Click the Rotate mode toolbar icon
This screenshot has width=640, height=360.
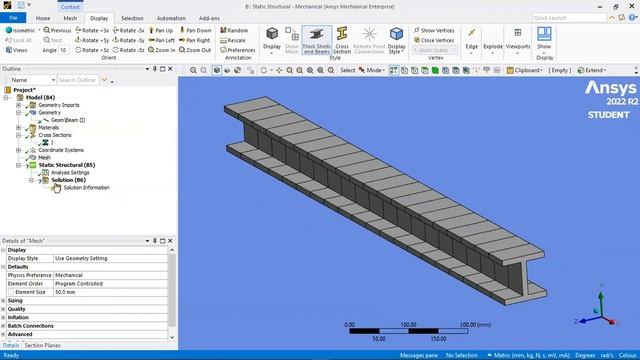point(264,70)
